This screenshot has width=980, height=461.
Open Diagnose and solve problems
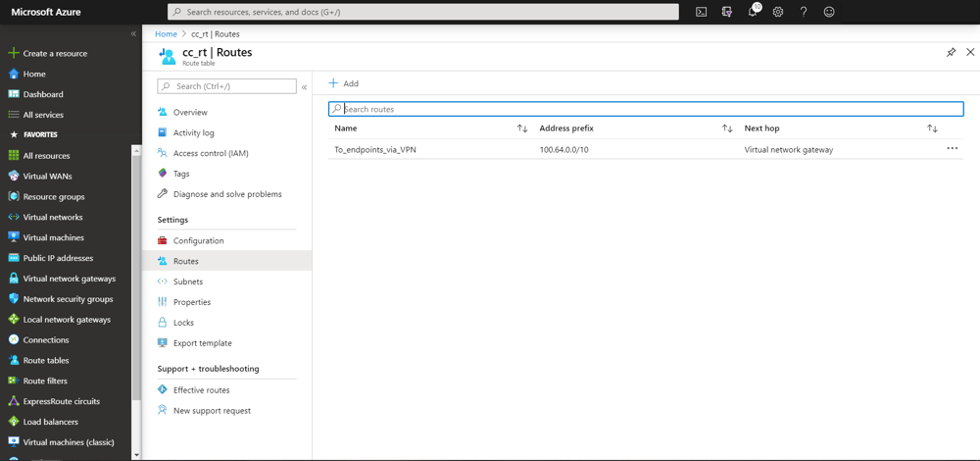(227, 194)
